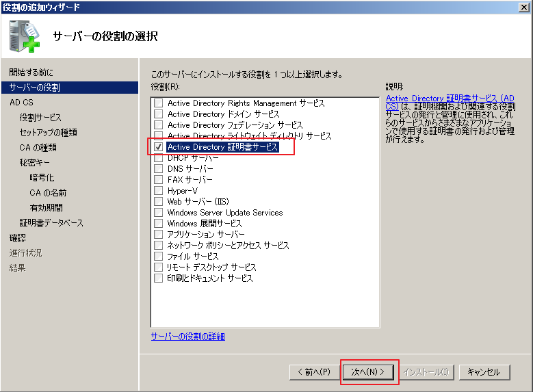Image resolution: width=533 pixels, height=392 pixels.
Task: Click the server role wizard header icon
Action: point(24,36)
